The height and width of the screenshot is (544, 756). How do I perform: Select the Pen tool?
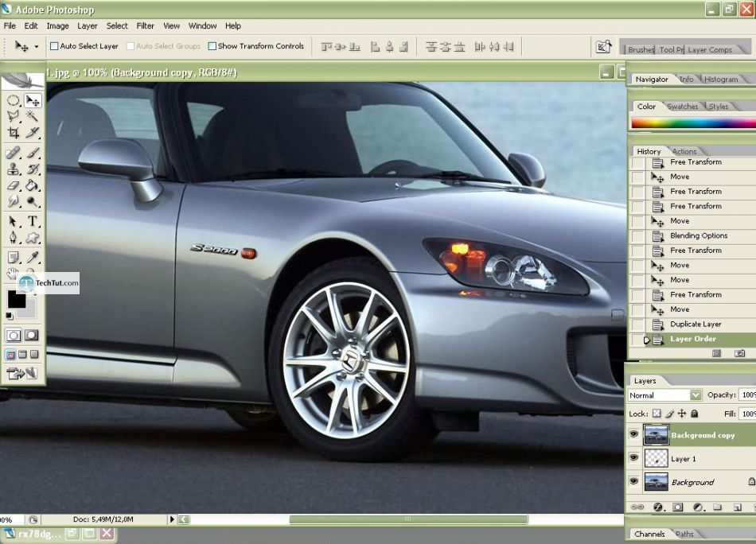[x=13, y=238]
